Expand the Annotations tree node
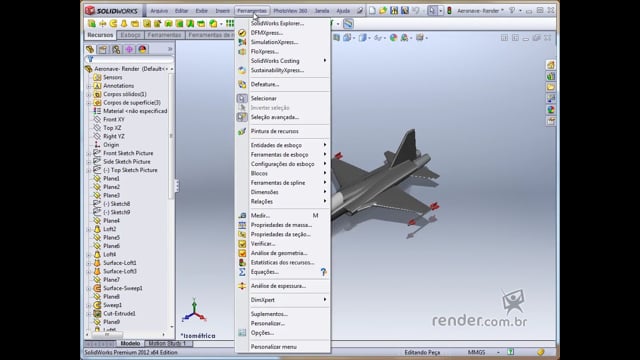 [x=89, y=86]
